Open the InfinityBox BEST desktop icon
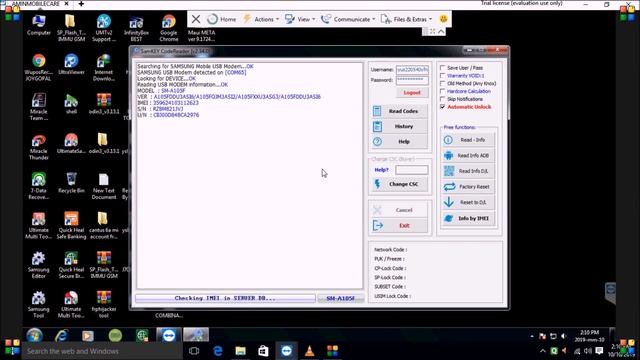 click(136, 28)
